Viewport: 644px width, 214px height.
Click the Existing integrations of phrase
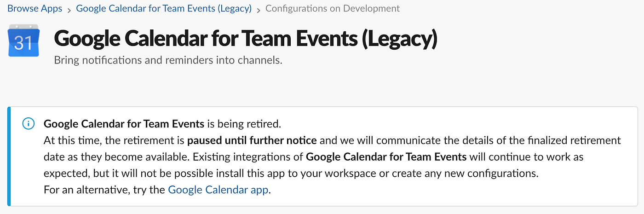(x=248, y=156)
